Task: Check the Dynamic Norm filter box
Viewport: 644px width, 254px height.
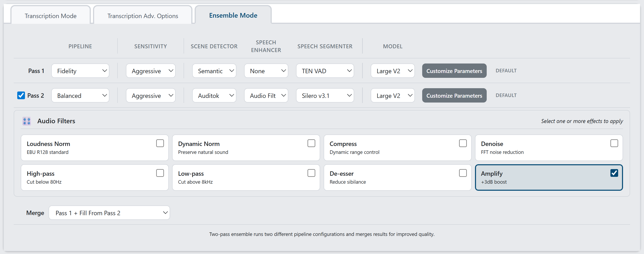Action: (x=311, y=143)
